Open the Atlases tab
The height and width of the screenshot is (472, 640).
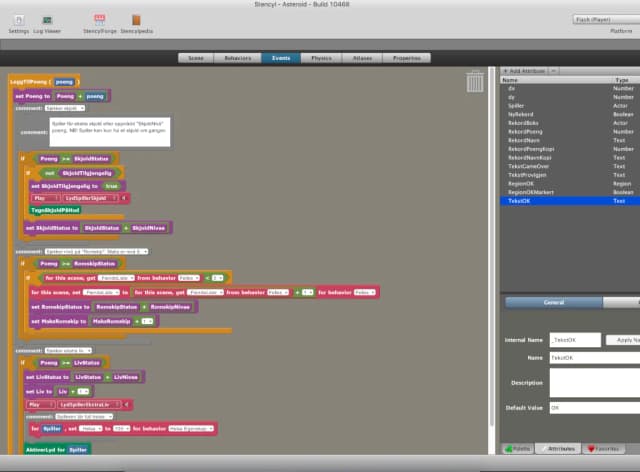pos(362,58)
